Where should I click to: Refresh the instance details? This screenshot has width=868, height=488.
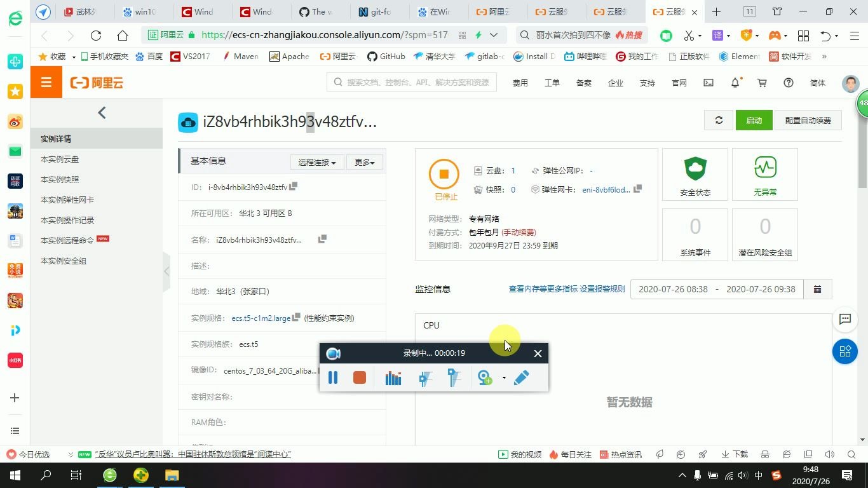click(719, 119)
